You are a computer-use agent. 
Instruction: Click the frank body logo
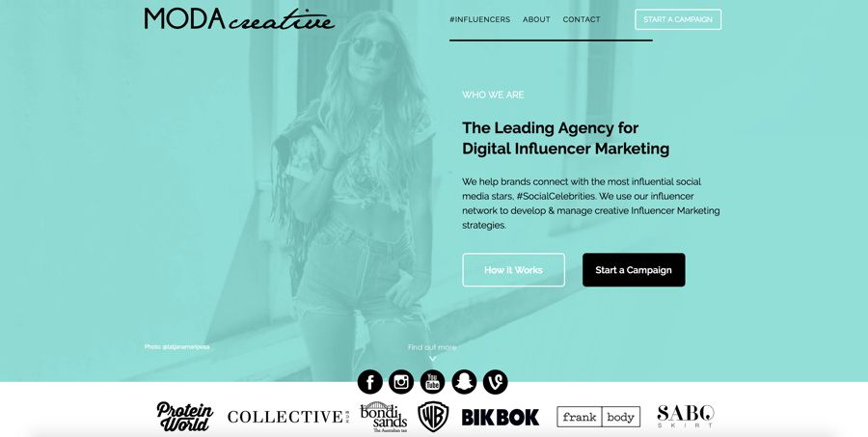pos(598,417)
